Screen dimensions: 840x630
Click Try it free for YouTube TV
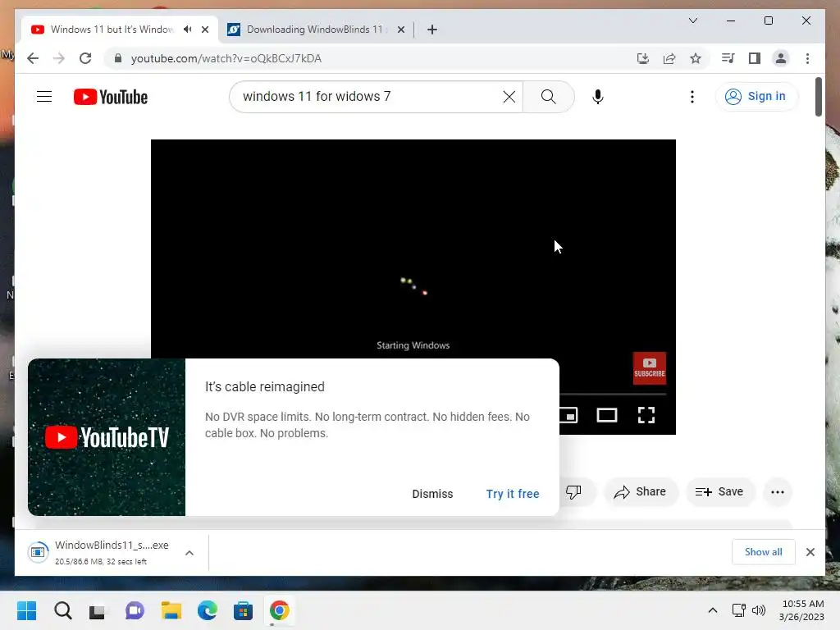click(x=513, y=494)
